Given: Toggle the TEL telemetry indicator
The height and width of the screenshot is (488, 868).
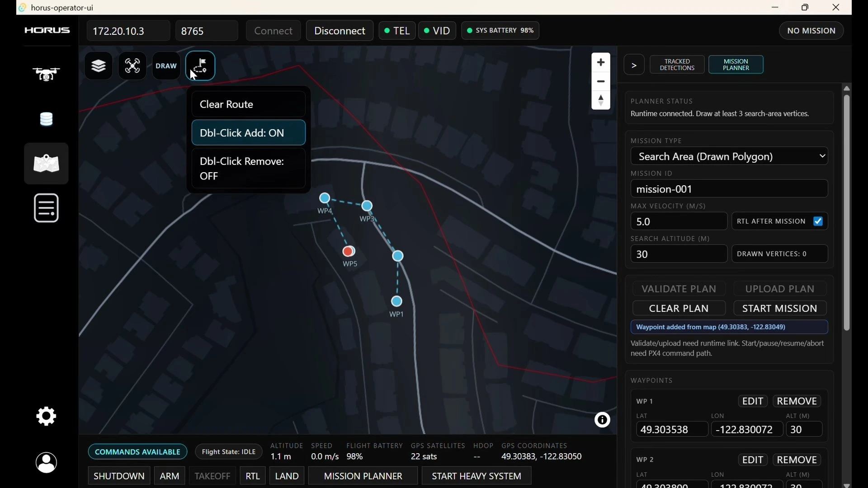Looking at the screenshot, I should pyautogui.click(x=397, y=31).
